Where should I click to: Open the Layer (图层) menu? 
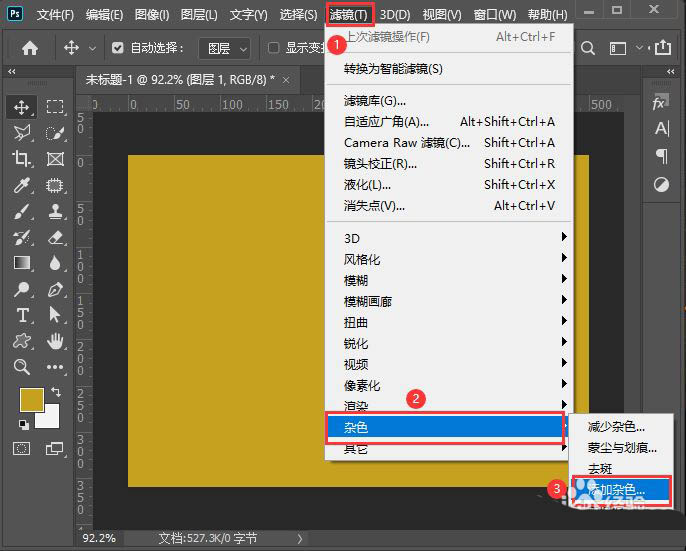[x=199, y=15]
